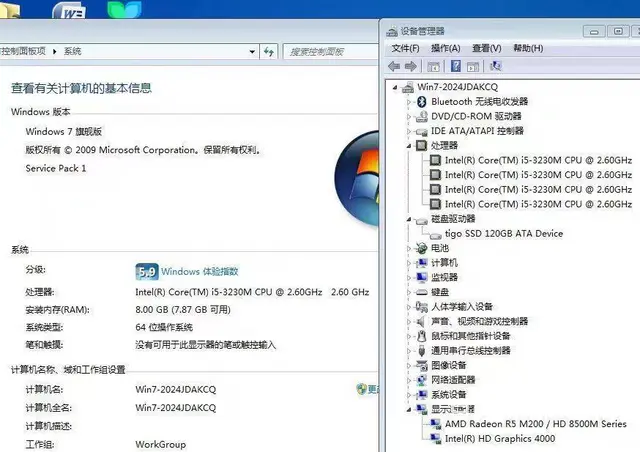Select the Bluetooth 无线电收发器 icon

pyautogui.click(x=422, y=102)
